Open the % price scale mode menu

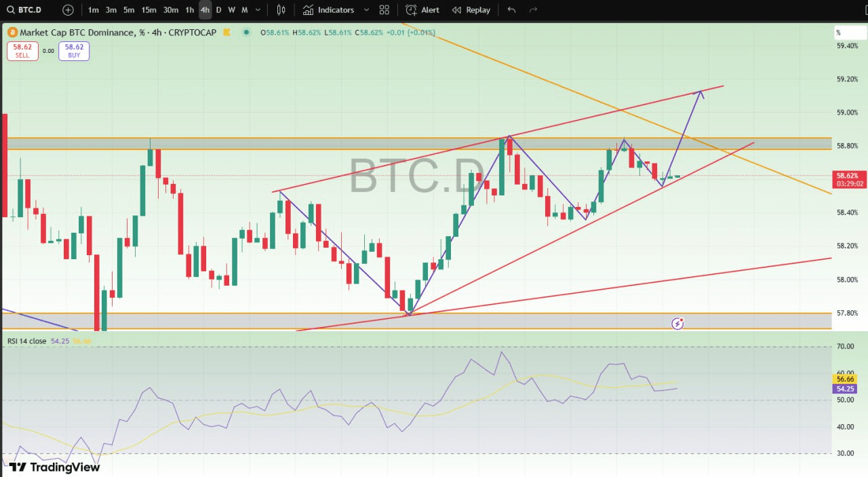point(838,33)
